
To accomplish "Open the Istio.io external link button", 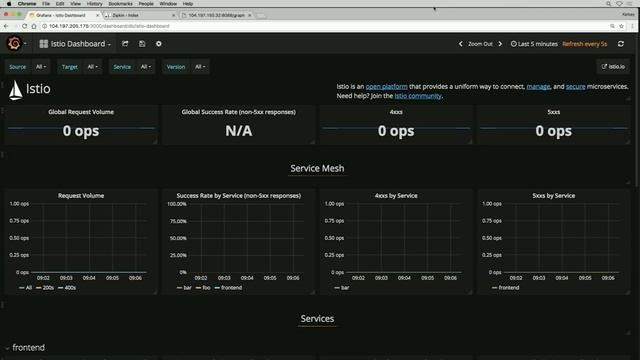I will [613, 67].
